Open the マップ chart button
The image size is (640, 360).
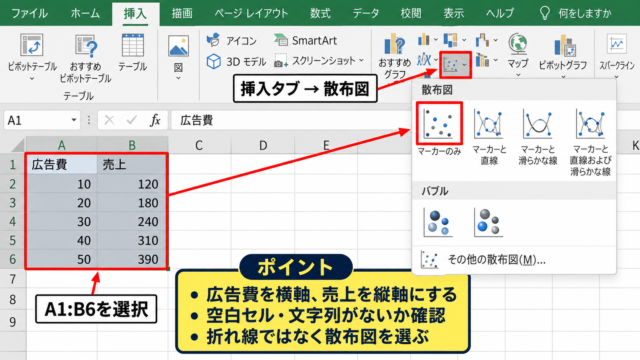pyautogui.click(x=518, y=55)
